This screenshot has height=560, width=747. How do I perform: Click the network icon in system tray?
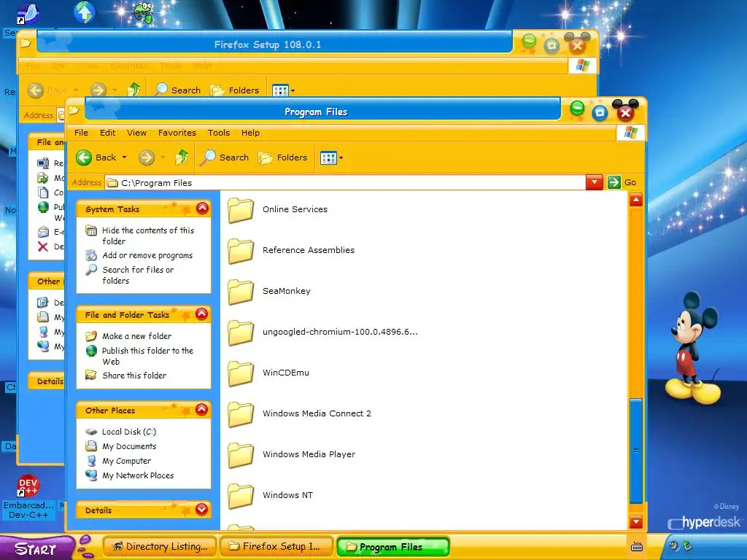click(x=688, y=546)
